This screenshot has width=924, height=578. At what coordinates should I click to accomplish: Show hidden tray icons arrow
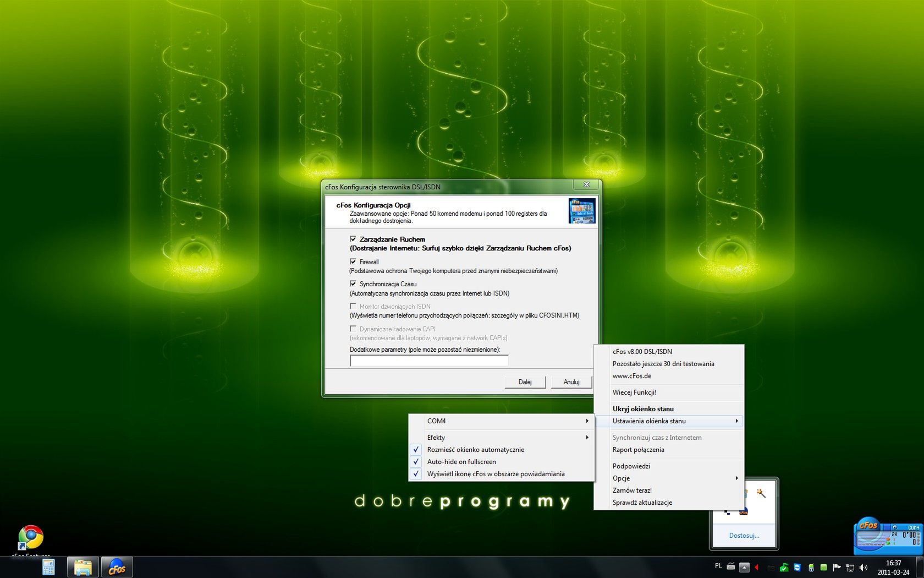pyautogui.click(x=744, y=567)
